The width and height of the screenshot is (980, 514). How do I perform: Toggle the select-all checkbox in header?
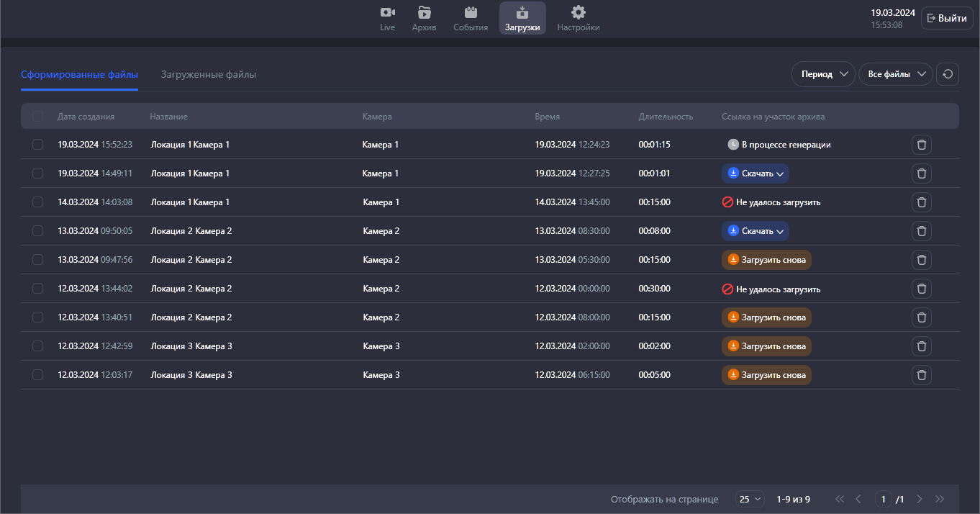[37, 117]
